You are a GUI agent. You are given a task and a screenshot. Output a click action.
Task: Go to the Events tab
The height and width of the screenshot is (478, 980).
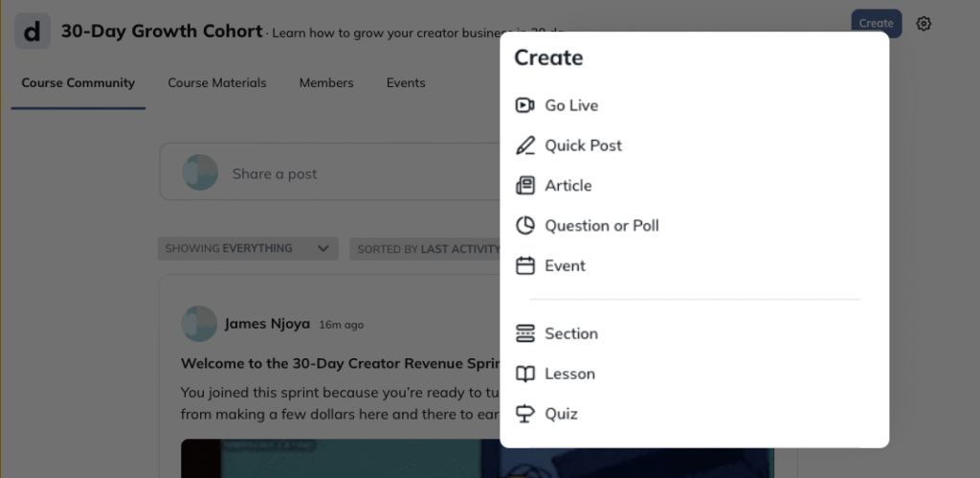406,83
